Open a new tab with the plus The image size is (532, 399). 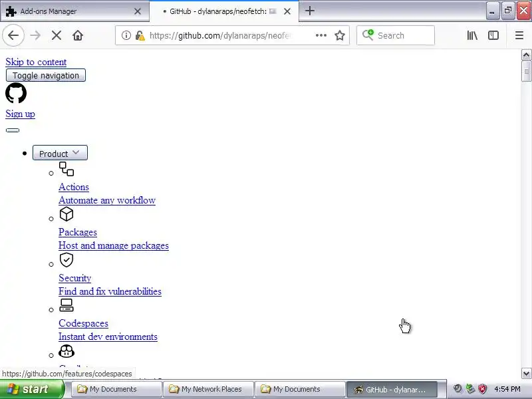(x=309, y=11)
